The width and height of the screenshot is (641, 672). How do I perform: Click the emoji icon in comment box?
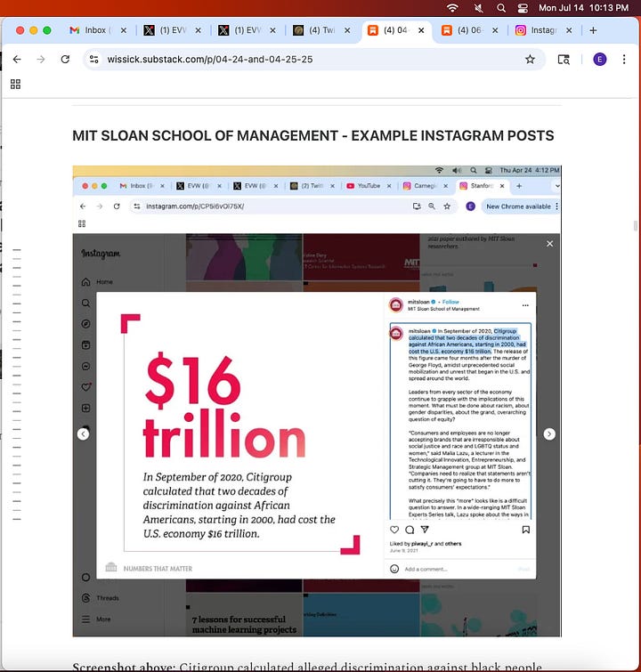click(394, 569)
